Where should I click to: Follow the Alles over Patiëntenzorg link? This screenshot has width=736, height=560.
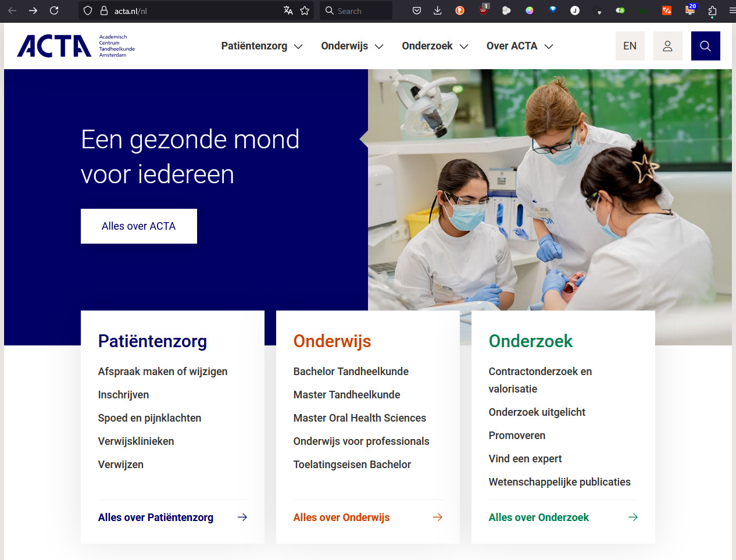coord(156,518)
